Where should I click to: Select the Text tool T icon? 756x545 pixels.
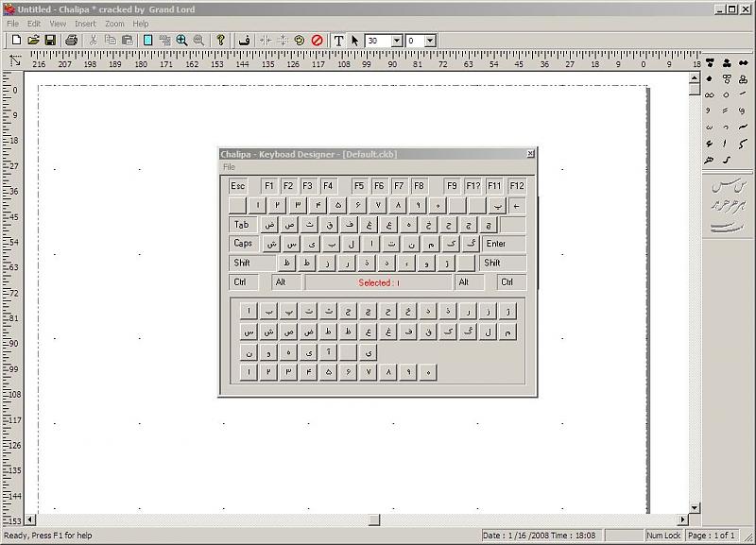(x=338, y=41)
